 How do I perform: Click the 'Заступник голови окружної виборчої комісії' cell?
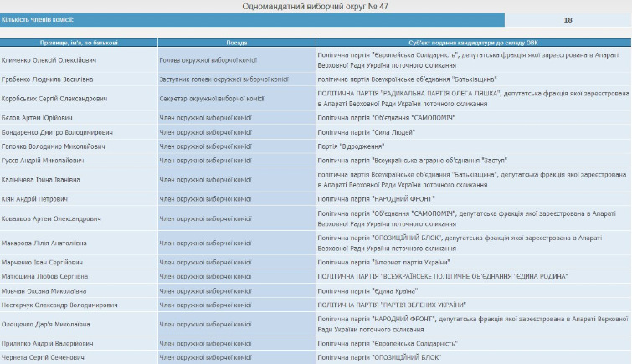224,79
